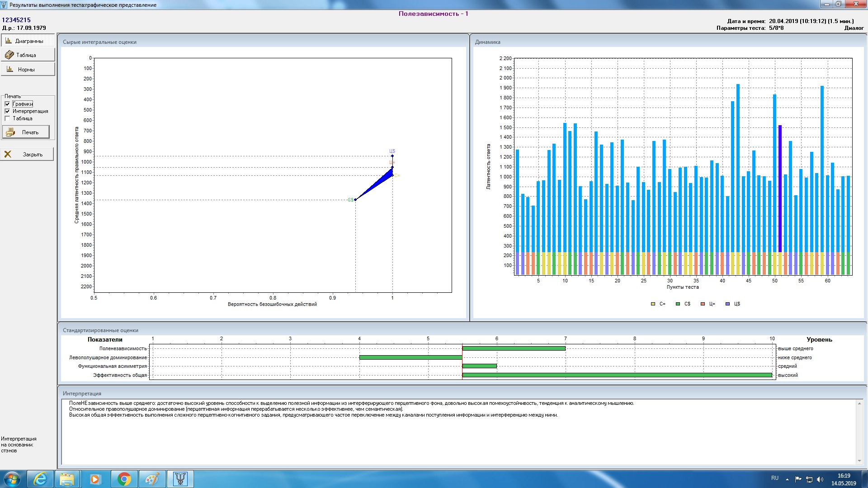The height and width of the screenshot is (488, 868).
Task: Show hidden tray icons arrow
Action: tap(787, 479)
